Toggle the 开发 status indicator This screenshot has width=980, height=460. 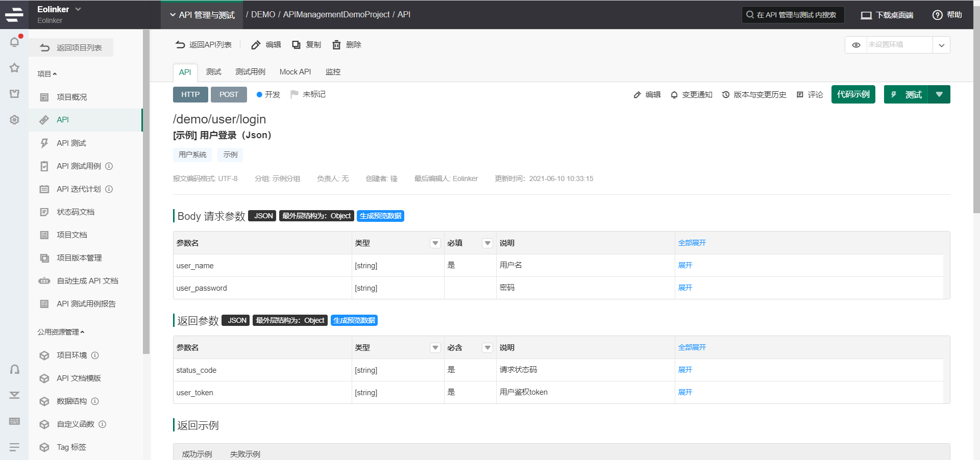click(x=259, y=94)
